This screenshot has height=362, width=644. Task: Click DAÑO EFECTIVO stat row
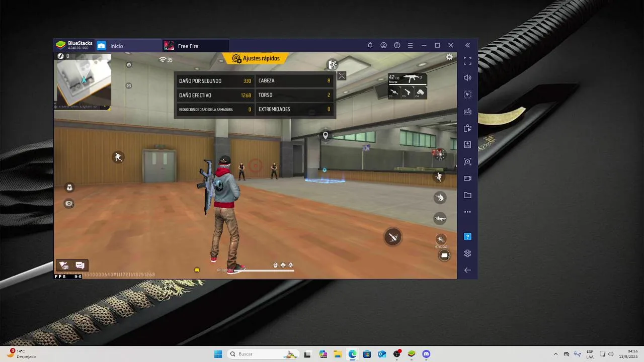[x=215, y=95]
